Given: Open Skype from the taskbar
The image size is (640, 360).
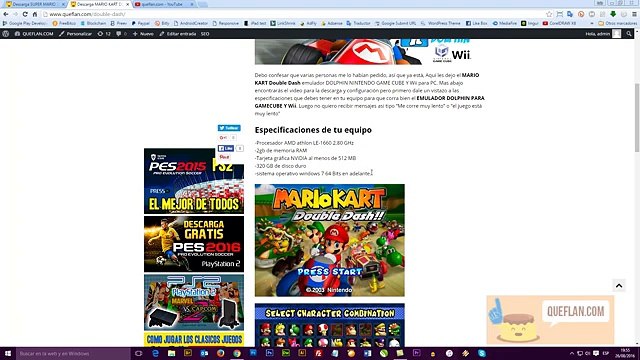Looking at the screenshot, I should point(482,353).
